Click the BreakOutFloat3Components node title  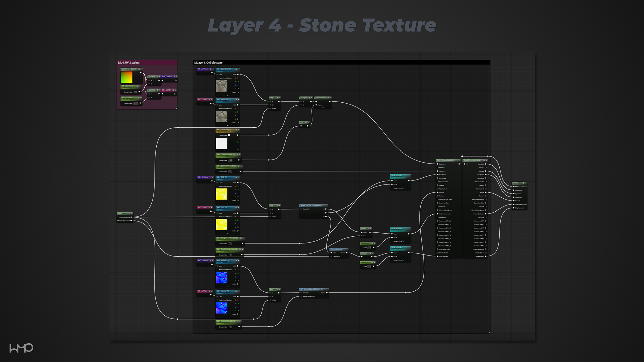click(311, 206)
